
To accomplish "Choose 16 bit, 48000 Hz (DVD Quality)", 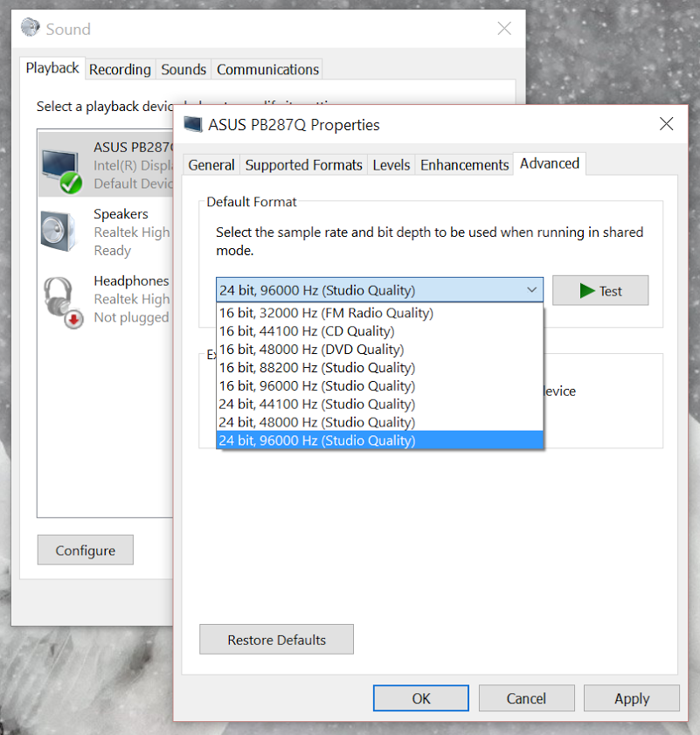I will (310, 350).
